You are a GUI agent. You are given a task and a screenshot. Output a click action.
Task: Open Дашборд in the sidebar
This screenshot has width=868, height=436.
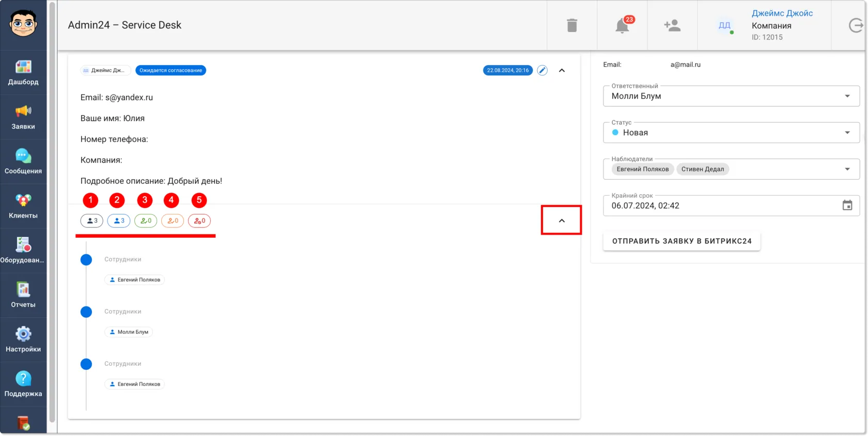(x=23, y=73)
